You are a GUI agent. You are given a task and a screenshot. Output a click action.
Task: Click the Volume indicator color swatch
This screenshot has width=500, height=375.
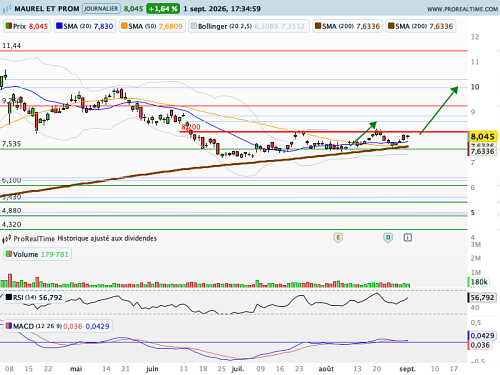9,254
